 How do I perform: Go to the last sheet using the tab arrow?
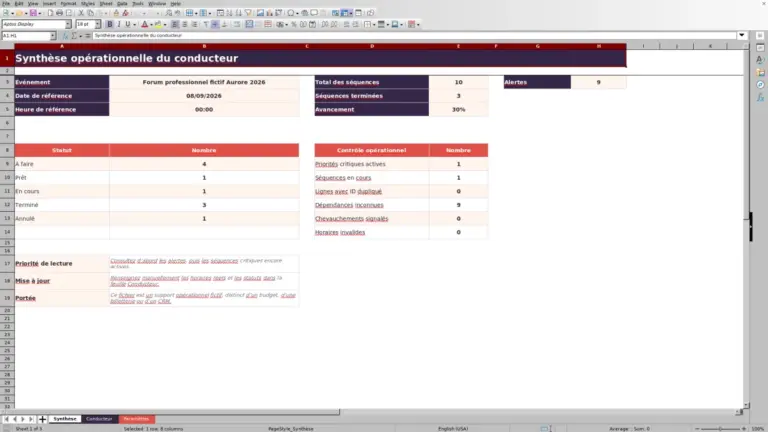coord(31,419)
